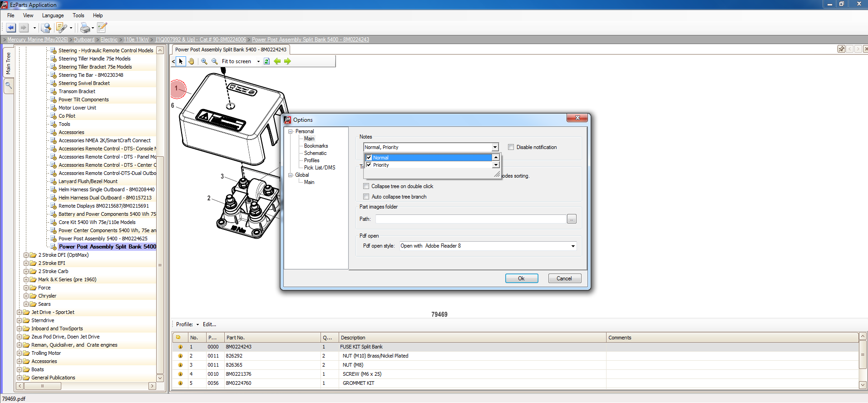Click the note icon in parts table header
The image size is (868, 403).
pos(178,337)
